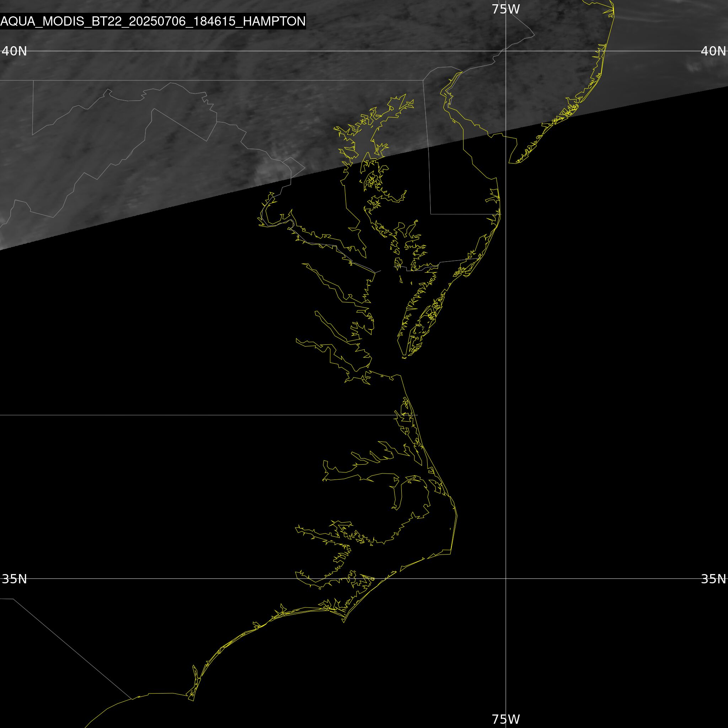The width and height of the screenshot is (728, 728).
Task: Click the 35N label on the left edge
Action: click(14, 579)
